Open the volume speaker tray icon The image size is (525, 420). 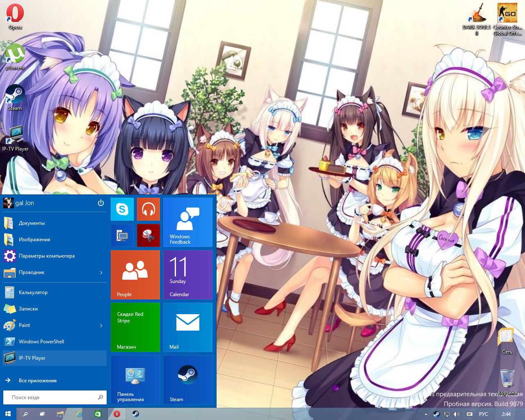[x=457, y=414]
